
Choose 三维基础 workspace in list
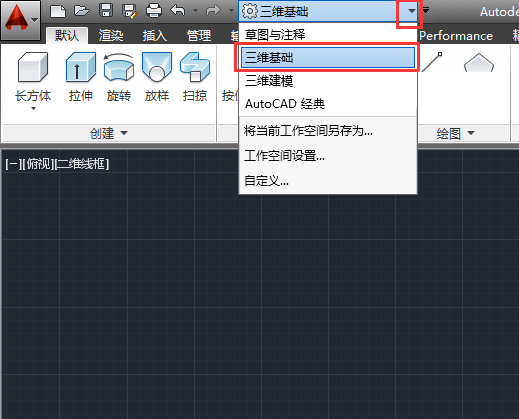click(328, 57)
